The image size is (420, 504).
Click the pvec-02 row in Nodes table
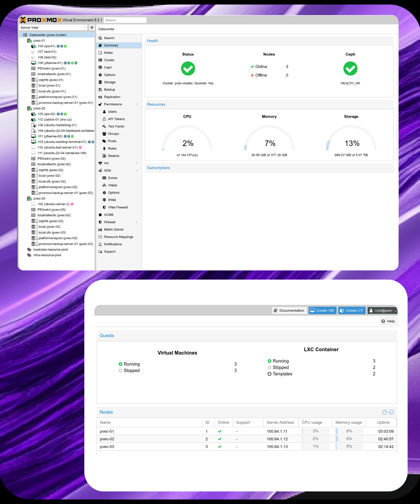tap(247, 439)
